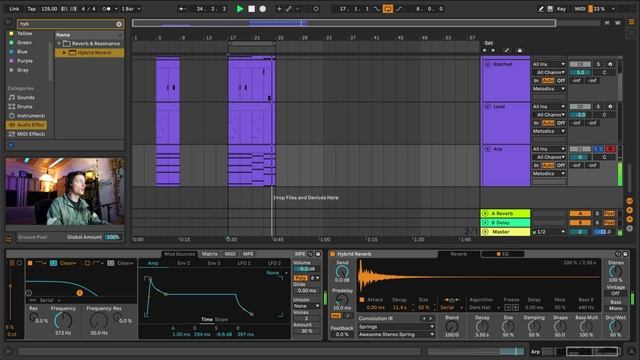Click the arrangement record button
The image size is (640, 360).
pos(263,9)
